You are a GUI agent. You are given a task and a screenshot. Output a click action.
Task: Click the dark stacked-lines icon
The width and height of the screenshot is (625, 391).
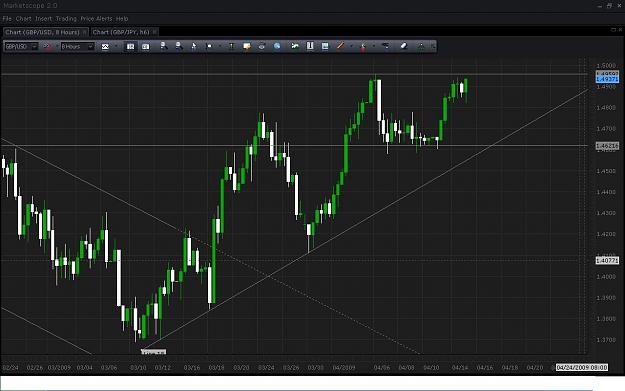(x=385, y=46)
